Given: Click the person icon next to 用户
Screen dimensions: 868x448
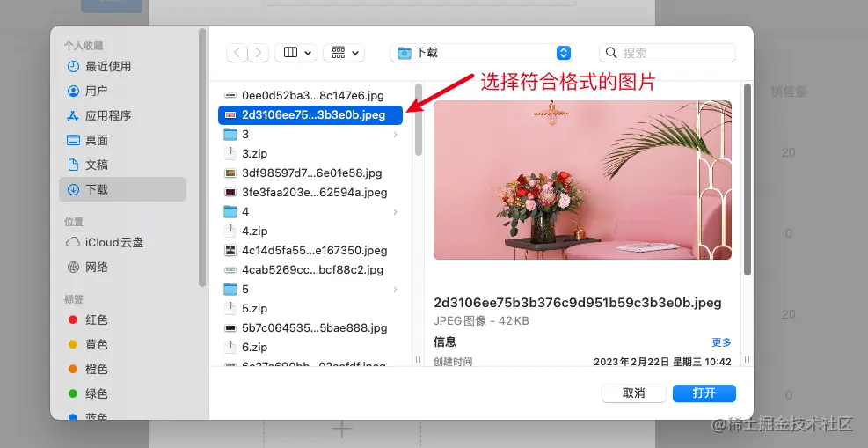Looking at the screenshot, I should [73, 91].
